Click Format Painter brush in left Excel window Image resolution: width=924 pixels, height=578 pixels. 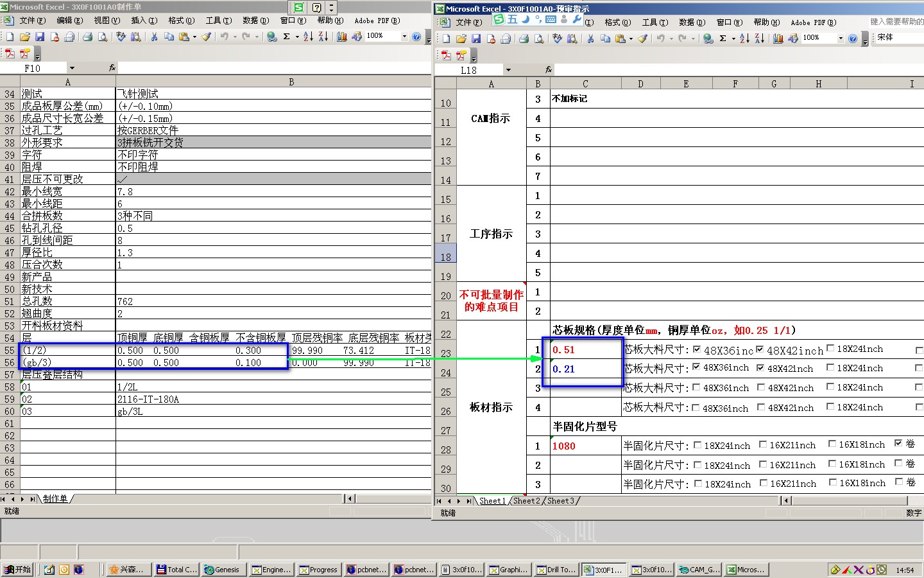(x=206, y=37)
